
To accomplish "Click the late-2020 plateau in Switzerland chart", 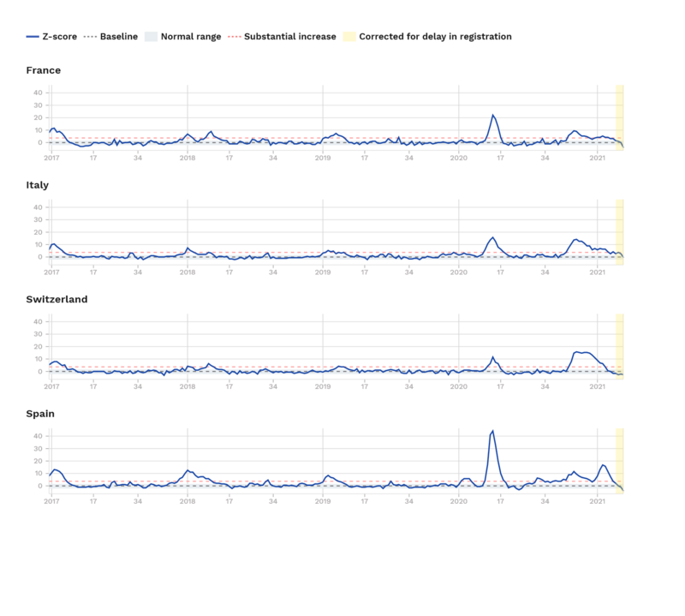I will (582, 352).
